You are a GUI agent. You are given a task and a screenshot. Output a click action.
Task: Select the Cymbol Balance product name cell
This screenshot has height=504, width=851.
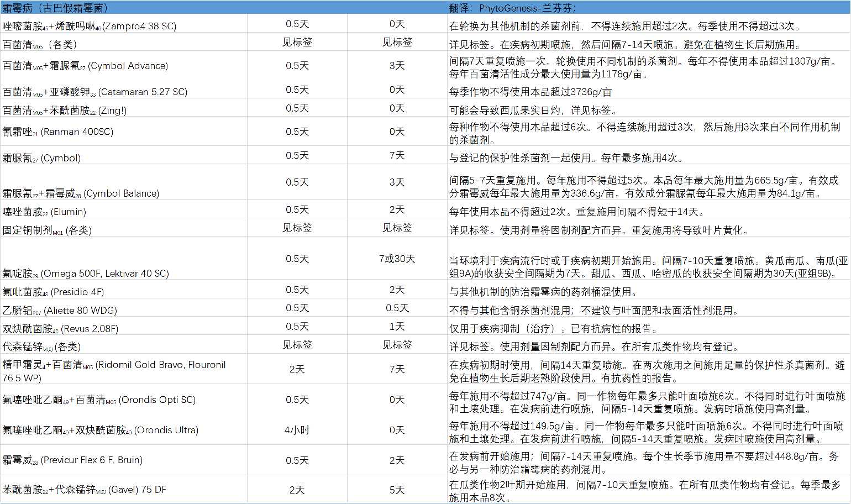click(x=81, y=193)
